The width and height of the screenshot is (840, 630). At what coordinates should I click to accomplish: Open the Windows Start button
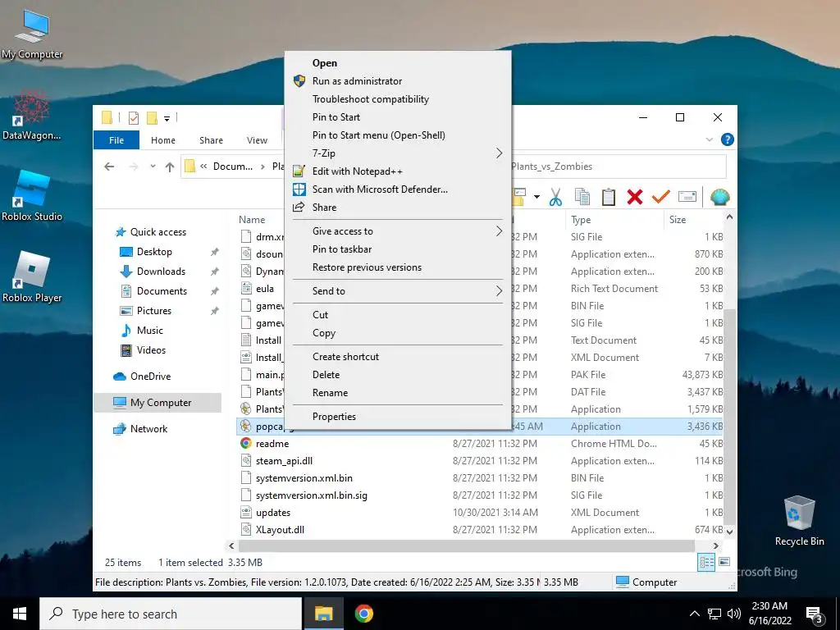[x=20, y=614]
